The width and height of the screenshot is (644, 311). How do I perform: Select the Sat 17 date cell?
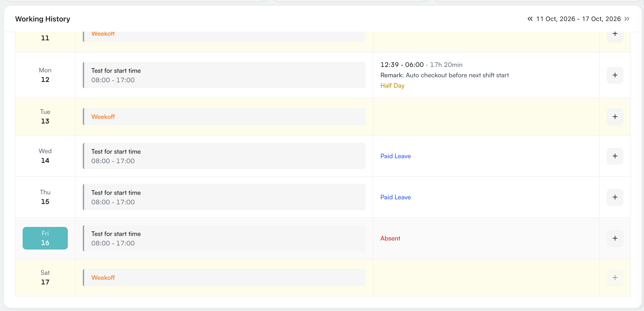45,278
